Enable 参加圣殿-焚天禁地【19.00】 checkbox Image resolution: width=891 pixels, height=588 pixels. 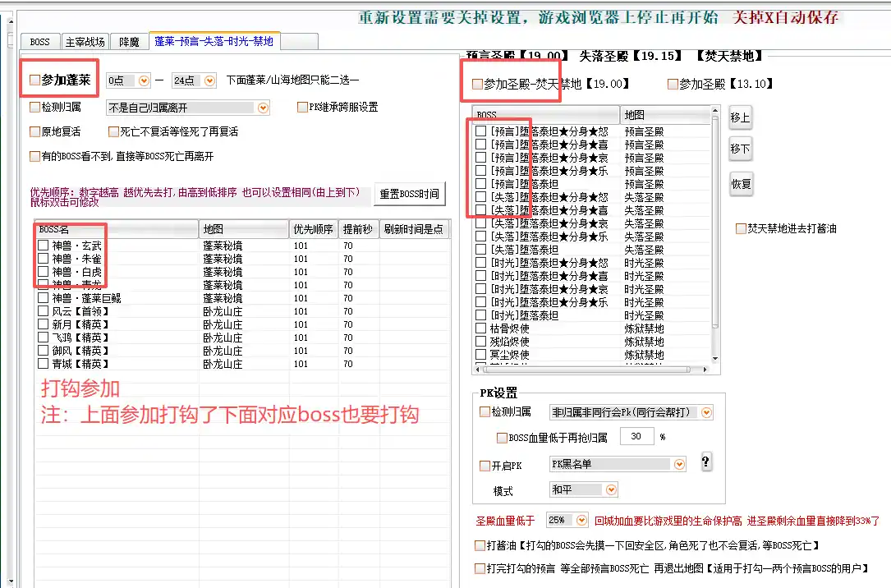point(477,84)
